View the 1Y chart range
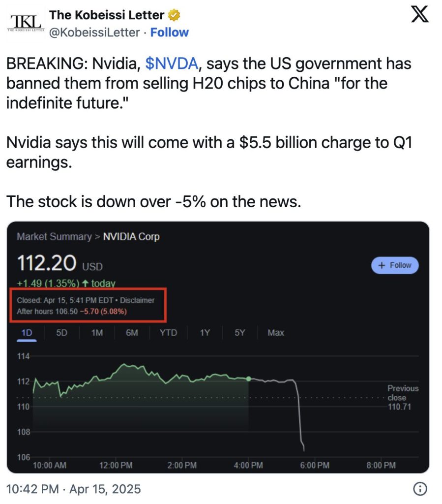Screen dimensions: 442x504 point(205,333)
